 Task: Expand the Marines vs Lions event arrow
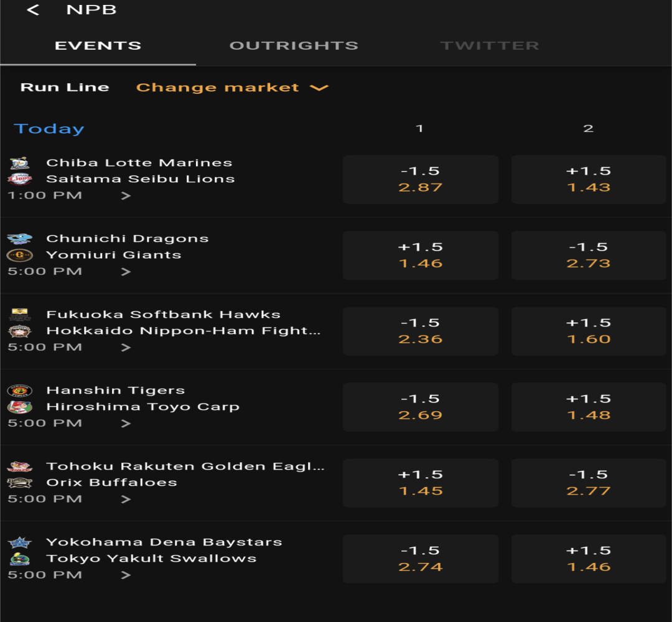coord(126,196)
